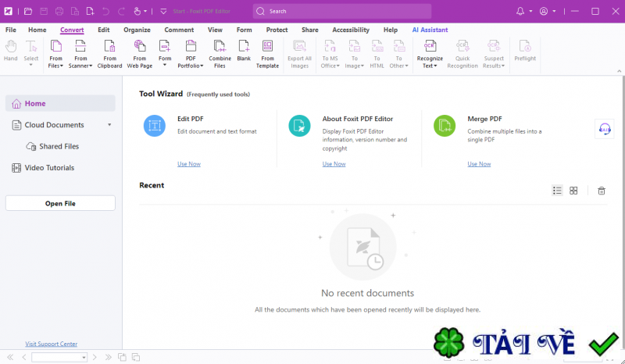Collapse the ribbon with chevron

pos(619,71)
